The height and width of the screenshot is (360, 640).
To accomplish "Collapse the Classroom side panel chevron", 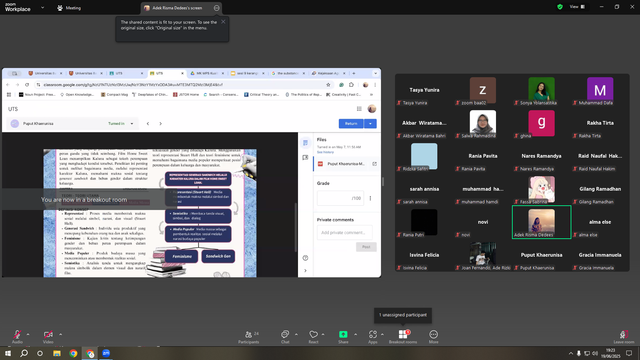I will (305, 270).
